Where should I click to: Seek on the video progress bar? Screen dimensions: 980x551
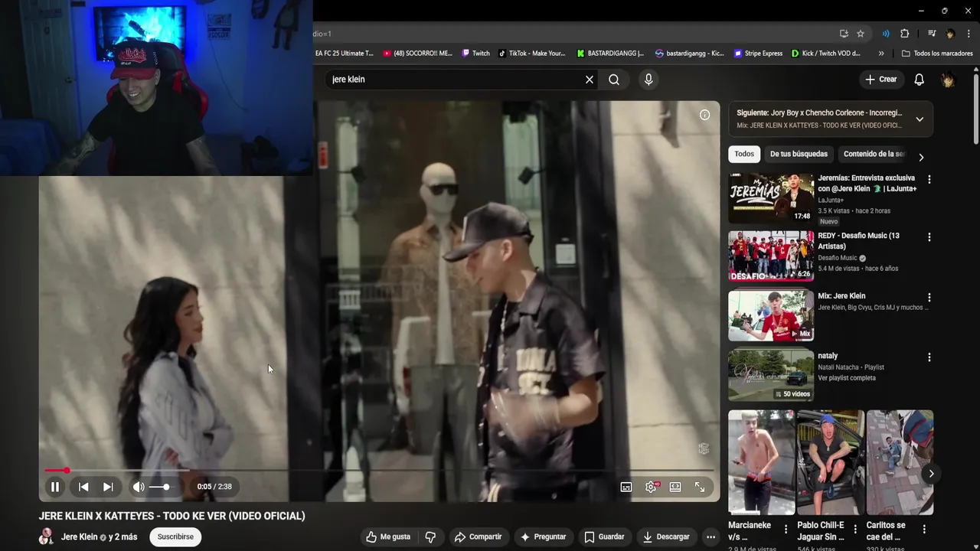[x=379, y=470]
